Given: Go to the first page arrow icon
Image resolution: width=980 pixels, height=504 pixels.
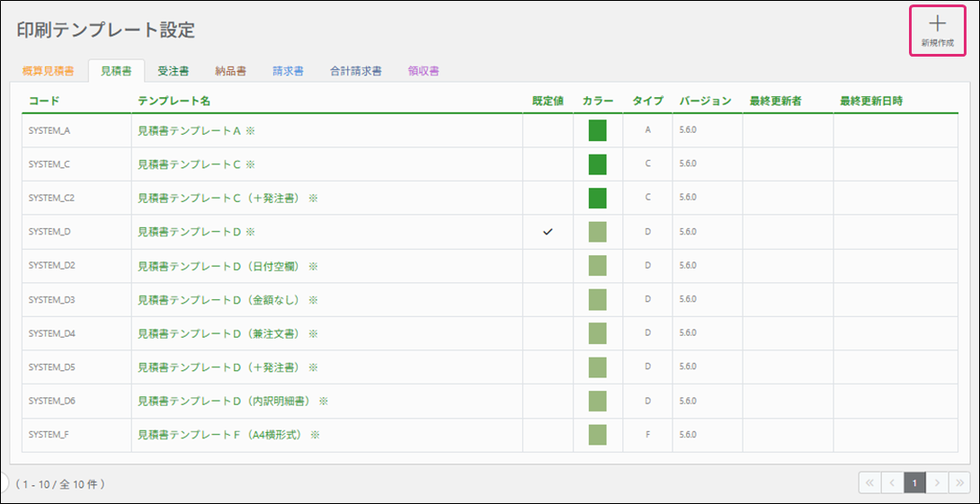Looking at the screenshot, I should (x=869, y=483).
